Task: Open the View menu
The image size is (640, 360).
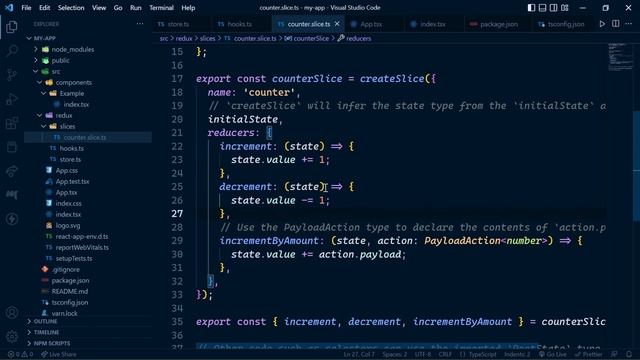Action: tap(99, 8)
